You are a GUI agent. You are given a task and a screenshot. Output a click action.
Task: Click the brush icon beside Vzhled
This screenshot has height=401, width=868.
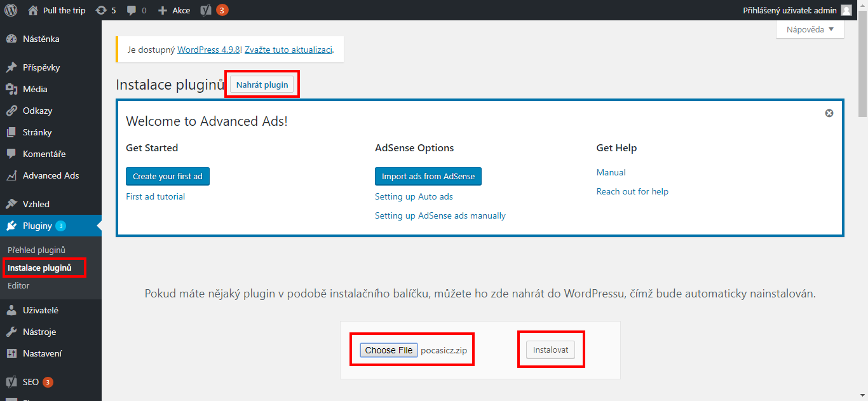click(x=11, y=204)
